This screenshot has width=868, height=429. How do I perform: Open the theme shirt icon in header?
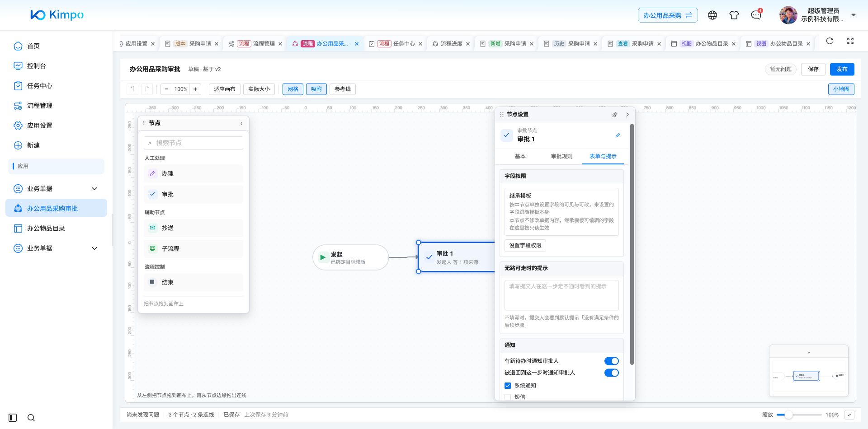point(734,15)
